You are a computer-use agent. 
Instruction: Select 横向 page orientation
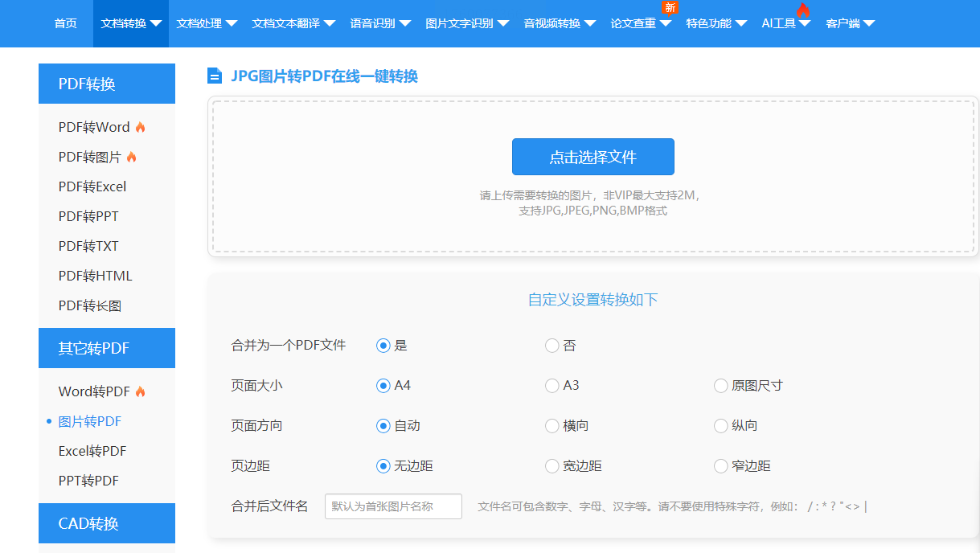click(x=552, y=426)
